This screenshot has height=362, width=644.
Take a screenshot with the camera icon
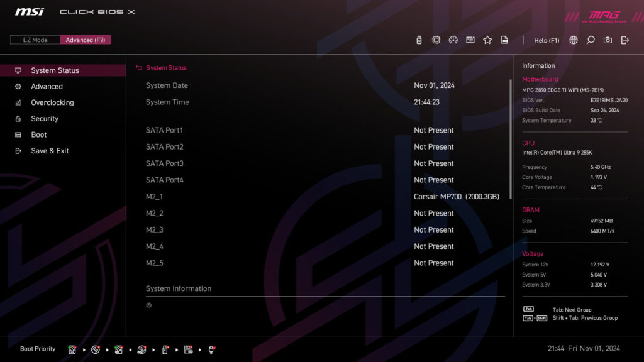[x=607, y=40]
